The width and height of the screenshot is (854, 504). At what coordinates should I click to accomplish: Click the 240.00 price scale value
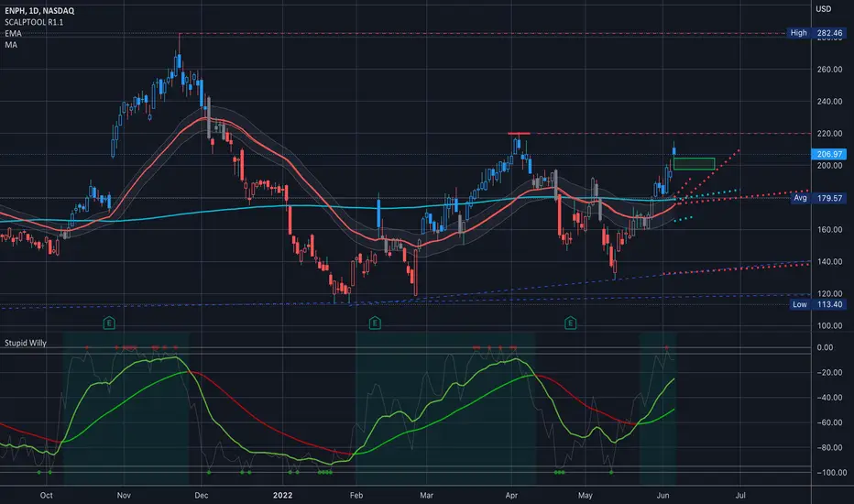pyautogui.click(x=829, y=102)
